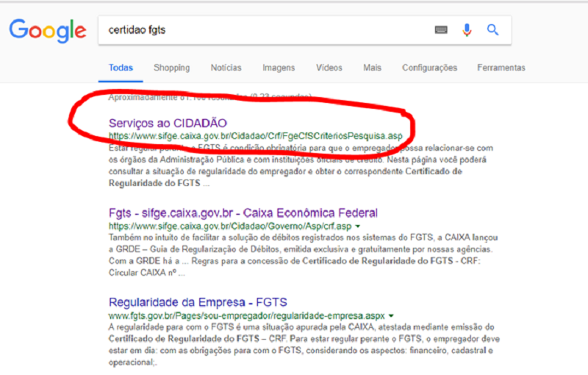This screenshot has width=588, height=375.
Task: Click the magnifying glass search icon
Action: coord(493,30)
